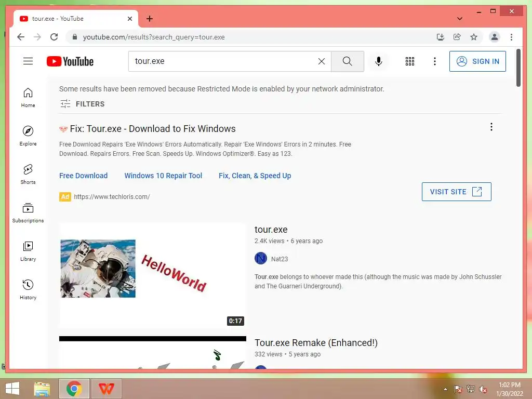
Task: Go to Home in sidebar
Action: click(28, 98)
